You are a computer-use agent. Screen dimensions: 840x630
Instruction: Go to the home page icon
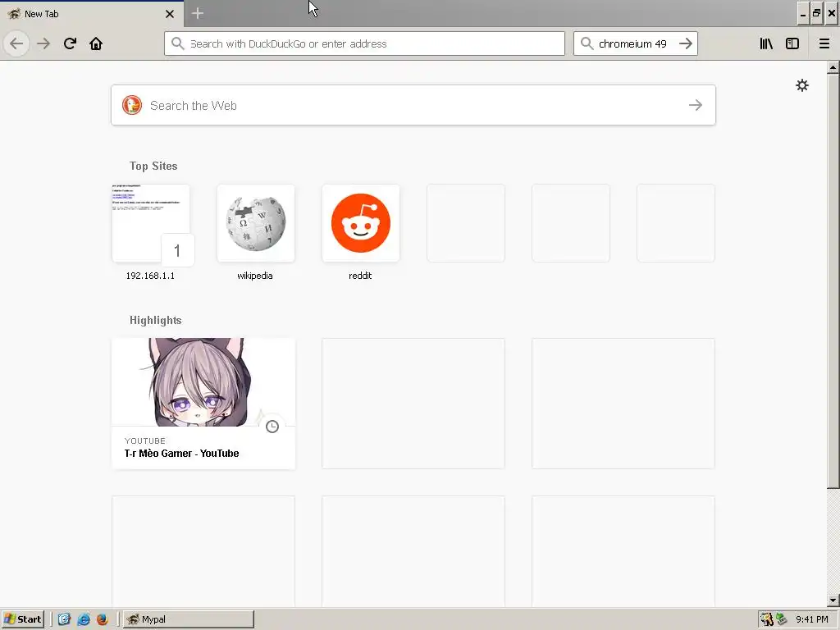[x=96, y=43]
